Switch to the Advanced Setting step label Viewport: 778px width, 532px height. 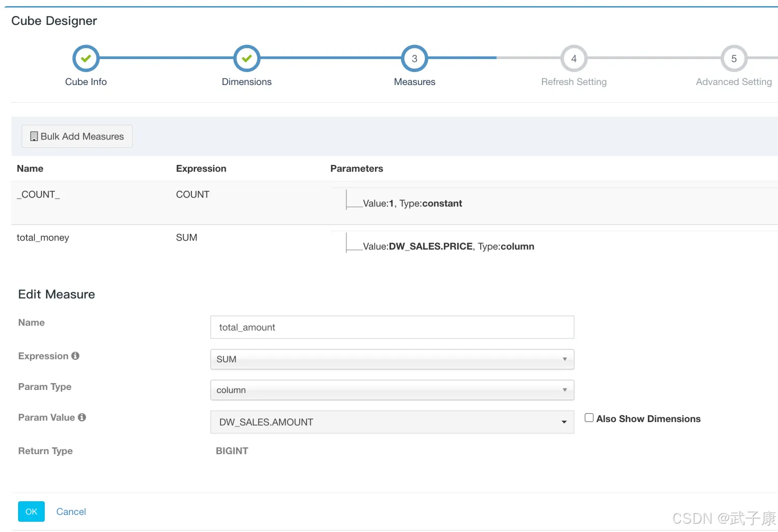click(x=733, y=82)
